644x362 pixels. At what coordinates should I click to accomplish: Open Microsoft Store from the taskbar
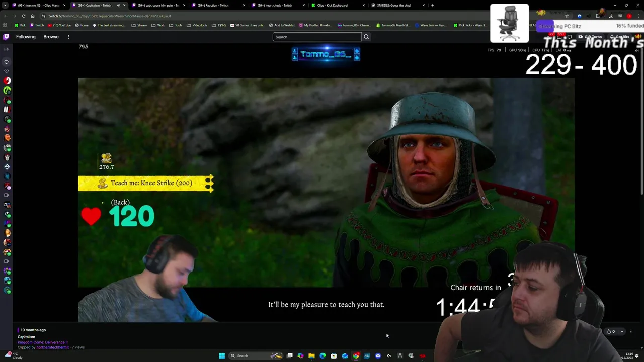(334, 356)
